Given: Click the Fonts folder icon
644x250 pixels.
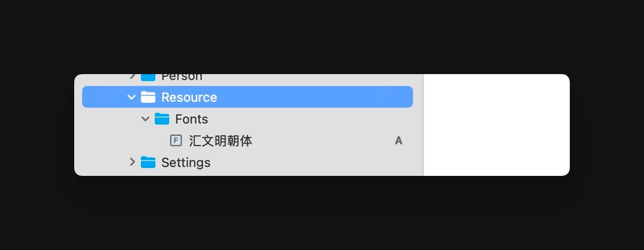Looking at the screenshot, I should point(162,119).
